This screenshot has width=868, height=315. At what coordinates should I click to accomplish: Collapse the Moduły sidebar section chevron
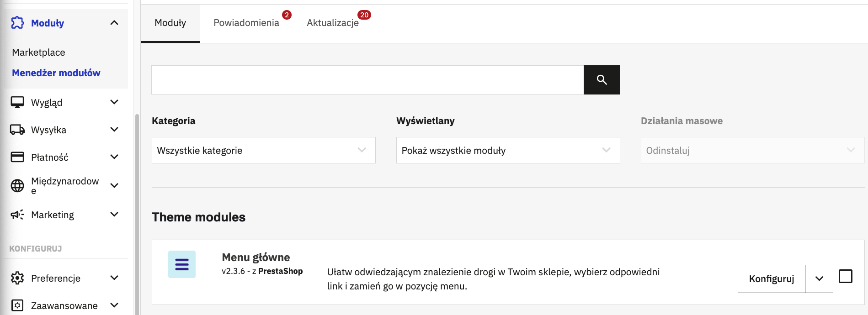114,23
